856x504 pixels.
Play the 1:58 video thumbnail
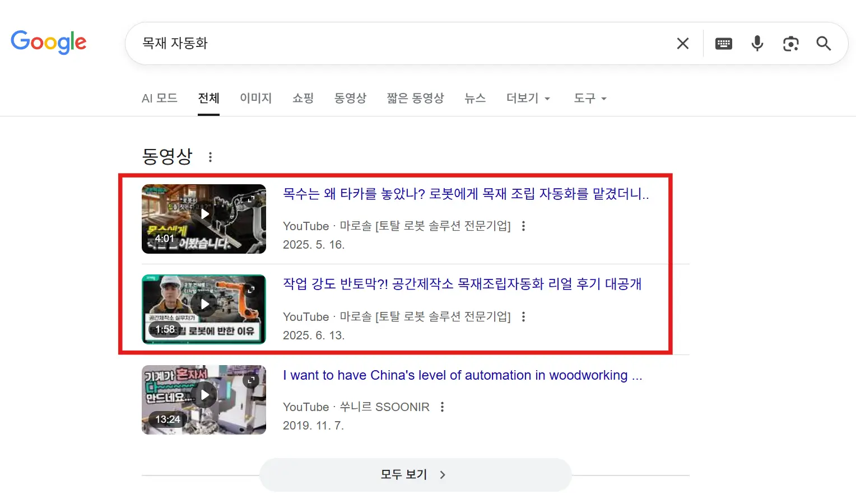coord(204,309)
